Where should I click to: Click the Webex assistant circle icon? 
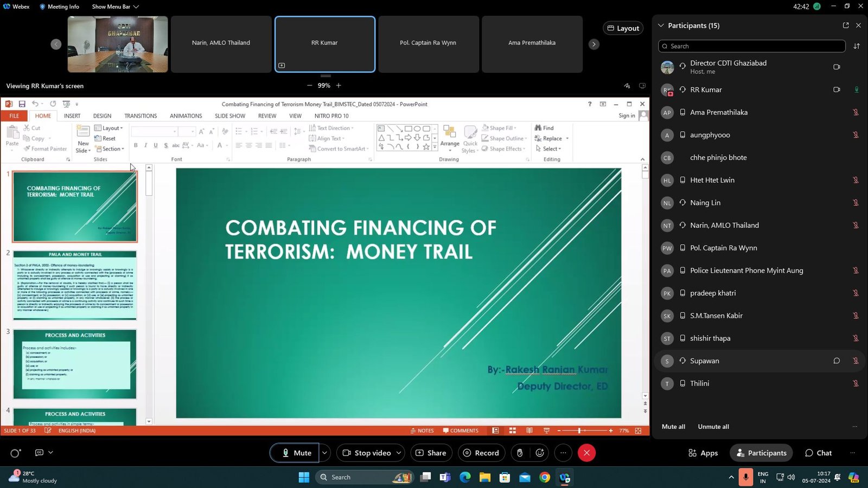click(15, 453)
